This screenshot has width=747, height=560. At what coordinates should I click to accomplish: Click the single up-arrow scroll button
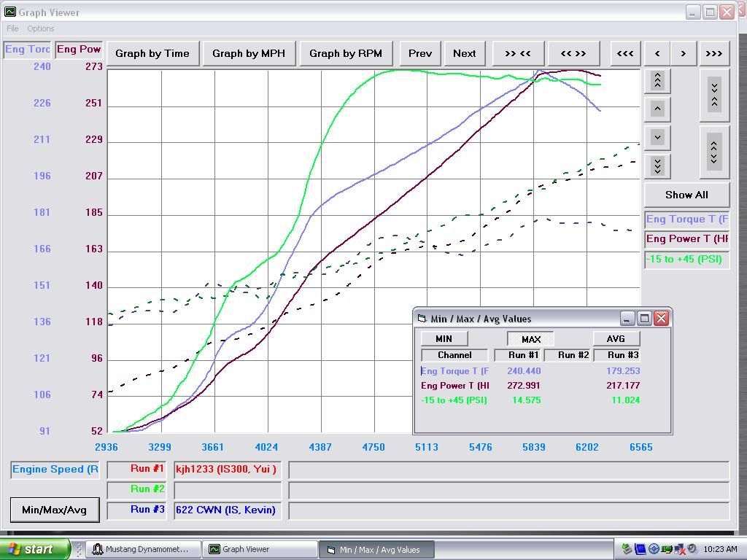tap(657, 109)
